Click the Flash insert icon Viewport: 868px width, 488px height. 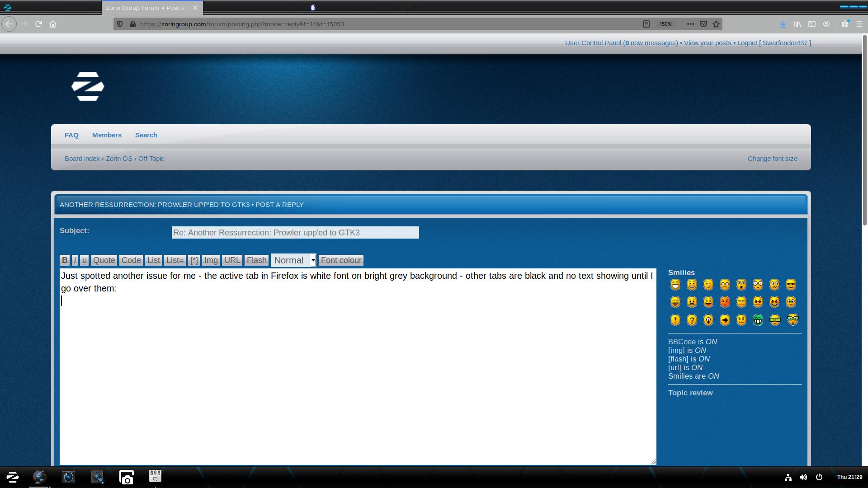point(256,260)
